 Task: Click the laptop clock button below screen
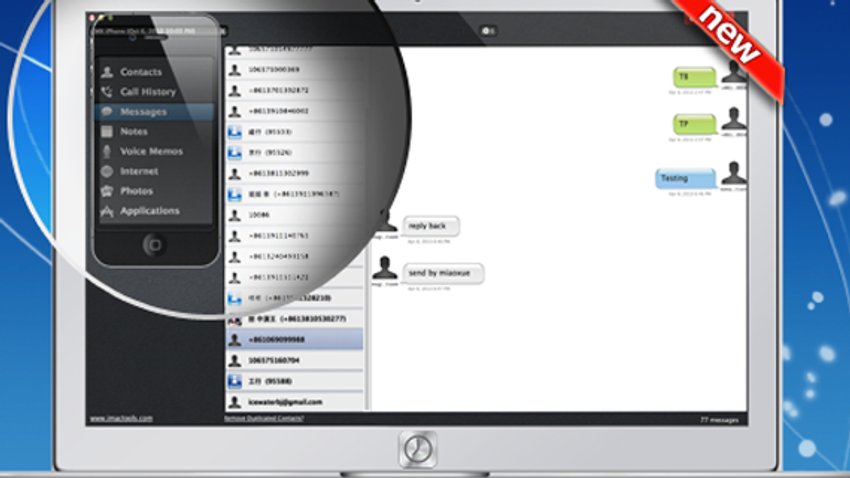pos(418,449)
